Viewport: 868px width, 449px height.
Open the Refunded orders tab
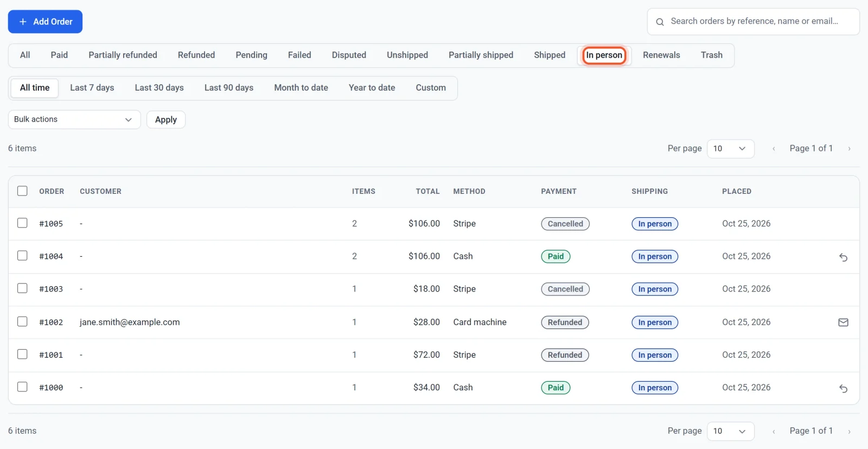(x=196, y=55)
